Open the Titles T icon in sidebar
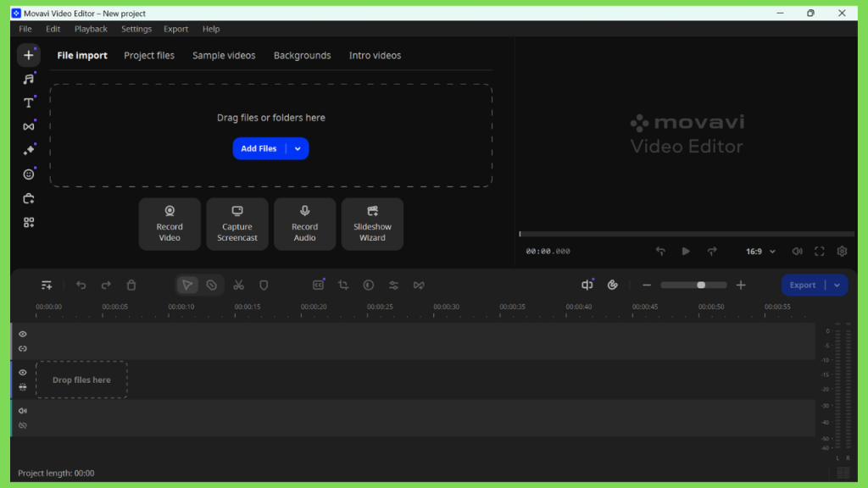This screenshot has width=868, height=488. (28, 103)
